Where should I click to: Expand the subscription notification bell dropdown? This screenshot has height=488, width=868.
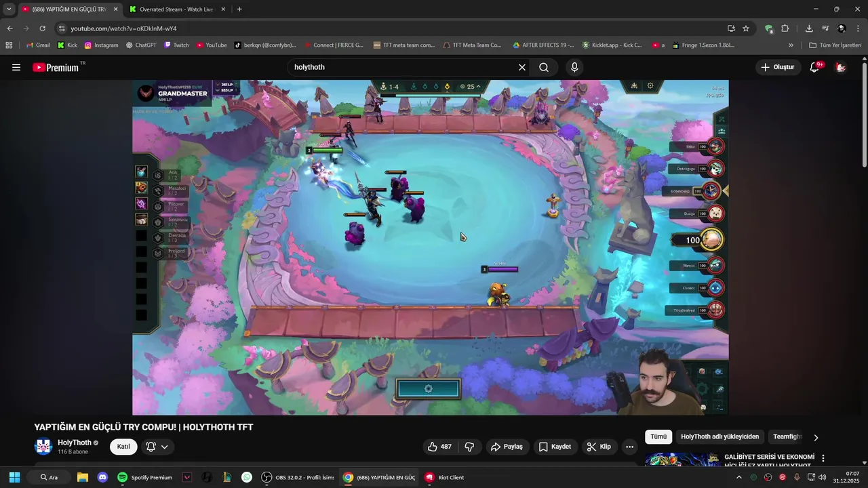157,447
